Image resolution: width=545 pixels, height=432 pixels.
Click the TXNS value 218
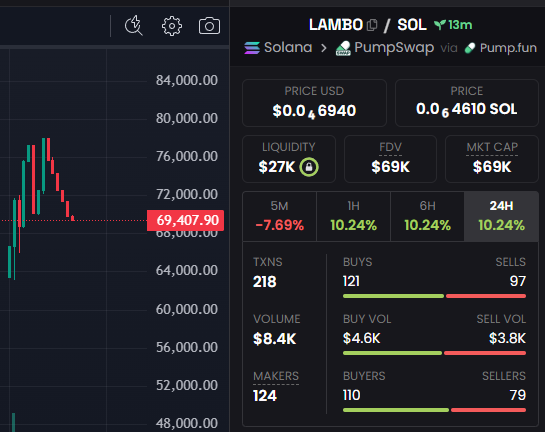click(265, 282)
